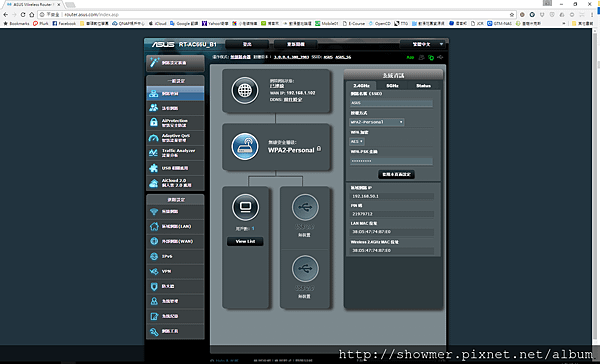The image size is (600, 364).
Task: Click the WAN IP 192.168.1.102 text
Action: point(292,93)
